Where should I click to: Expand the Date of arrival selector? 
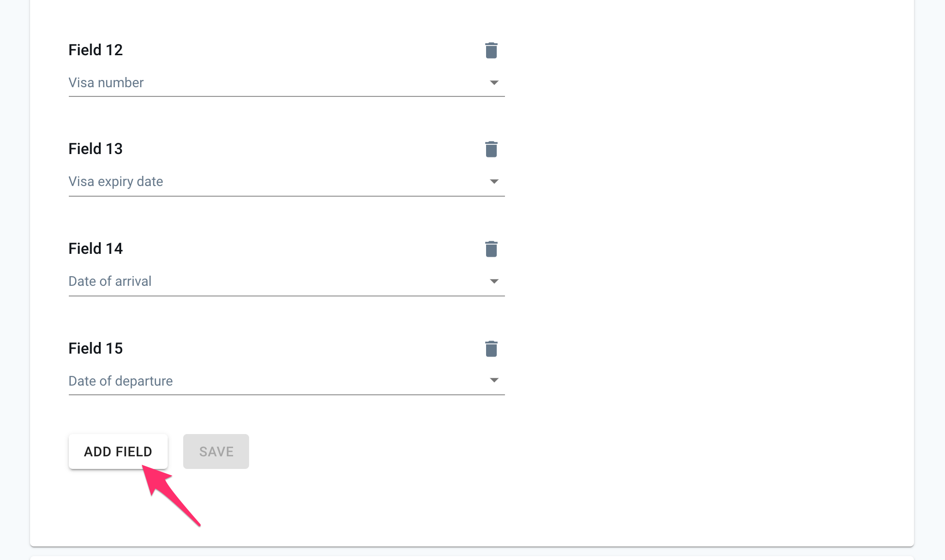point(494,281)
